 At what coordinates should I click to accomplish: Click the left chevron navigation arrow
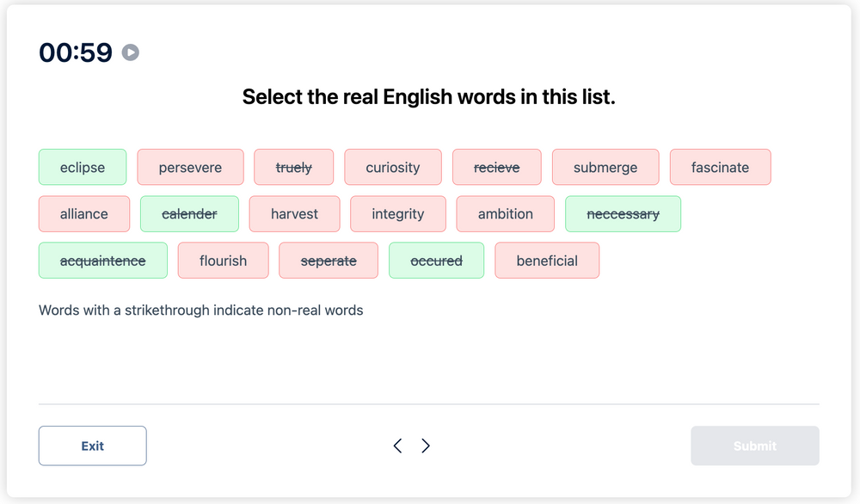pos(397,446)
